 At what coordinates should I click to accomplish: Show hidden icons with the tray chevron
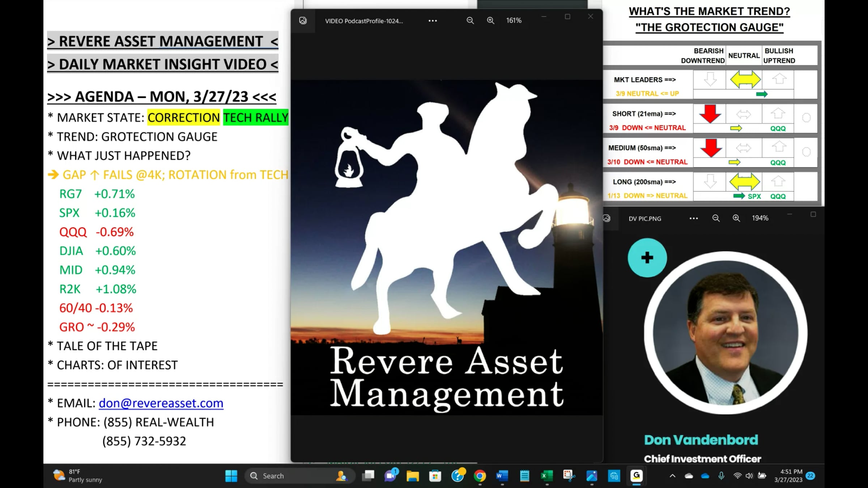point(672,476)
